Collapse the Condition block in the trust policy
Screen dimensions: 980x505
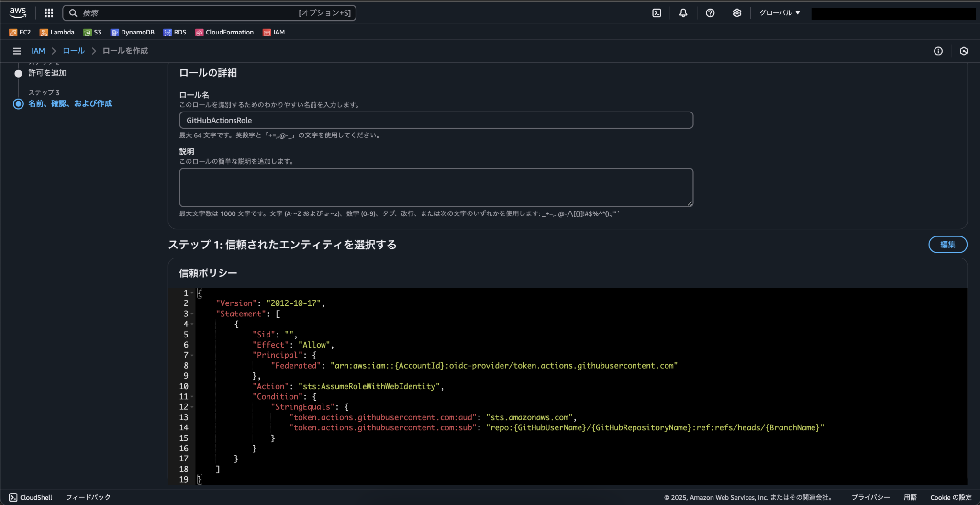pos(193,396)
